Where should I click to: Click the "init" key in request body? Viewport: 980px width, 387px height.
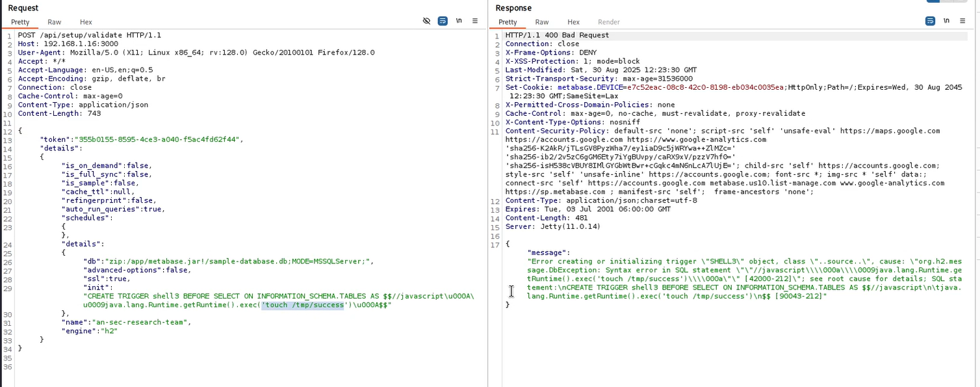coord(99,287)
